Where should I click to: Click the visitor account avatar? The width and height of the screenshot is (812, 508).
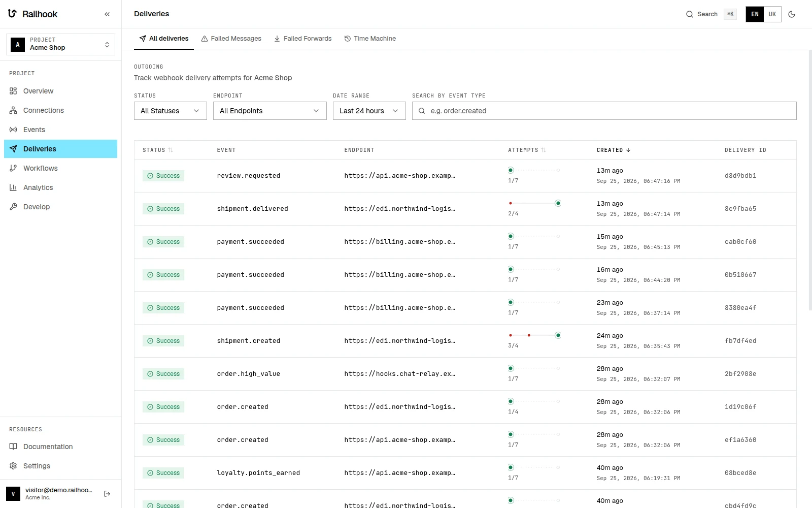coord(13,494)
